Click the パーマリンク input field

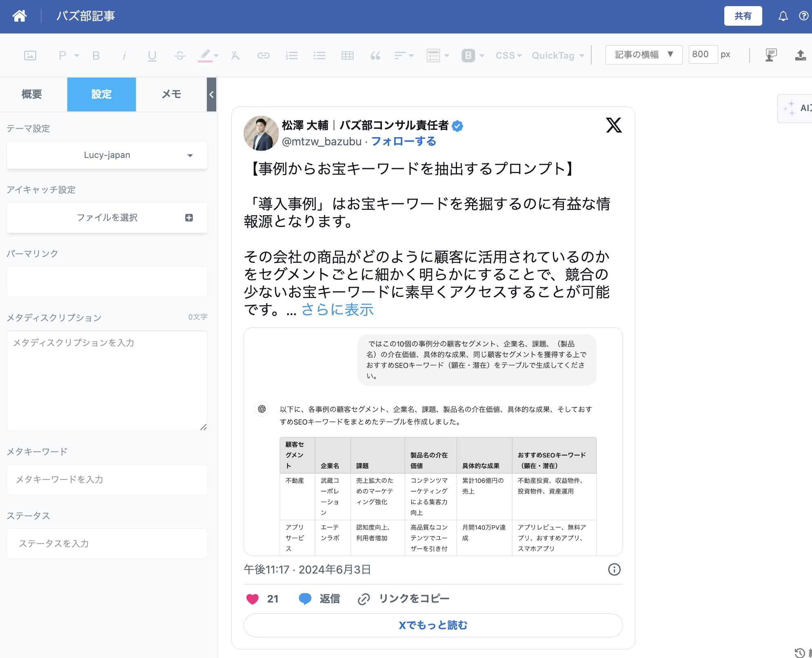(107, 282)
